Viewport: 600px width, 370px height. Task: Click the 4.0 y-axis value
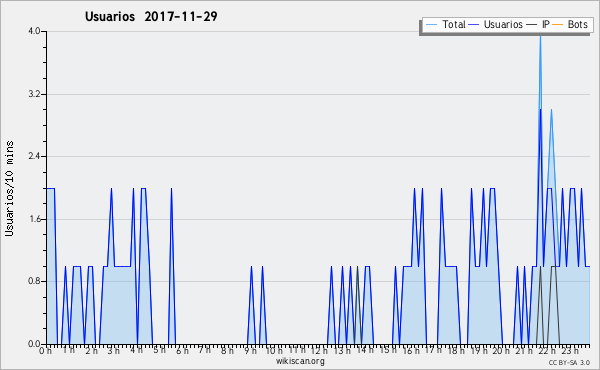coord(34,31)
